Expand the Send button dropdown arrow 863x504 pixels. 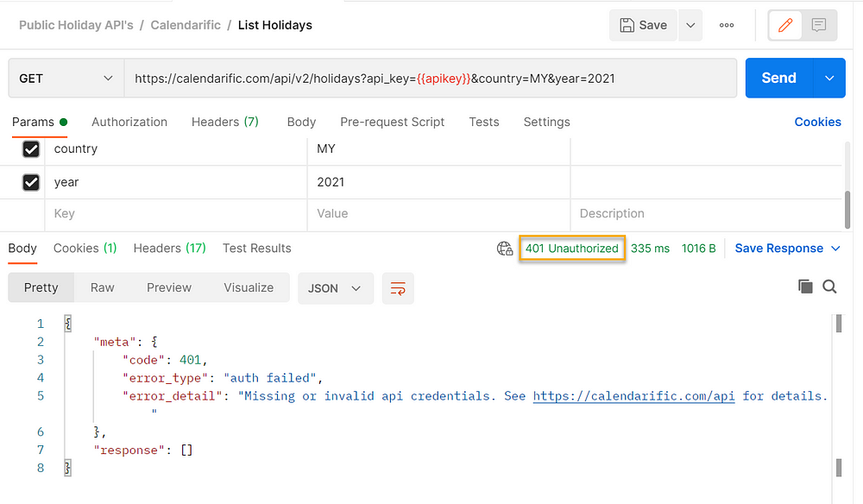[x=828, y=79]
